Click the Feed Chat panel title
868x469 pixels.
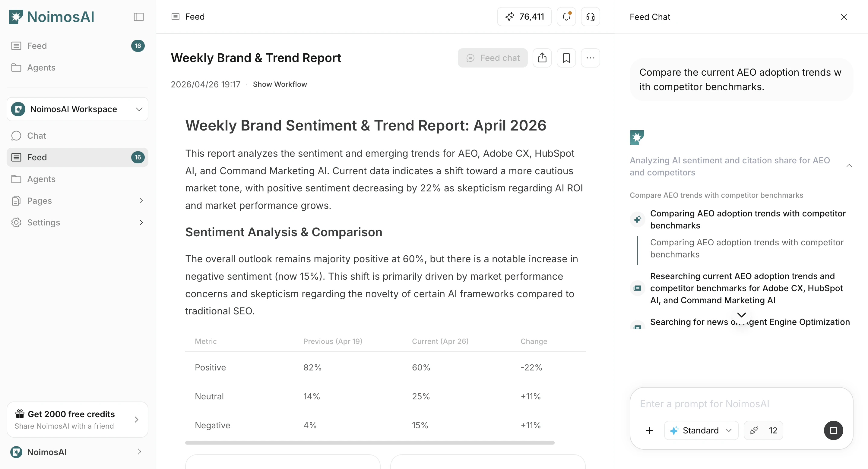650,17
